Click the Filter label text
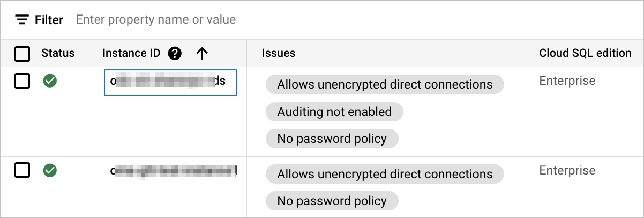The width and height of the screenshot is (644, 218). [x=49, y=20]
